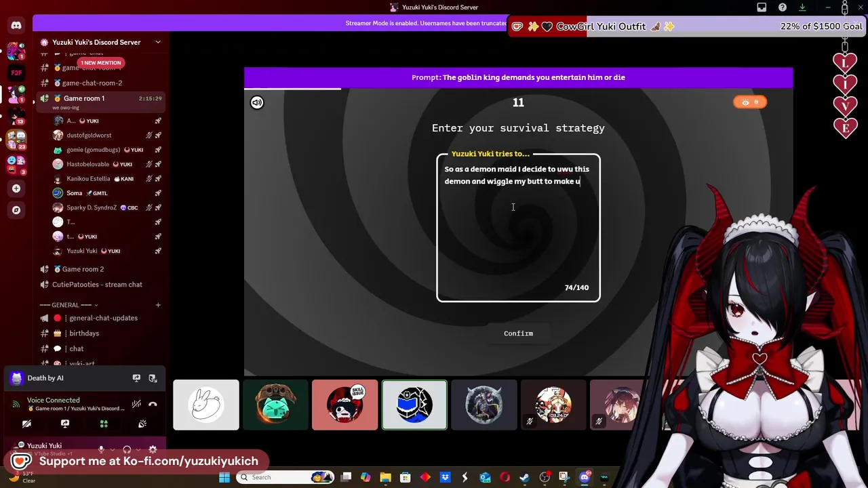Click the Death by AI leave activity icon
Image resolution: width=868 pixels, height=488 pixels.
point(153,378)
